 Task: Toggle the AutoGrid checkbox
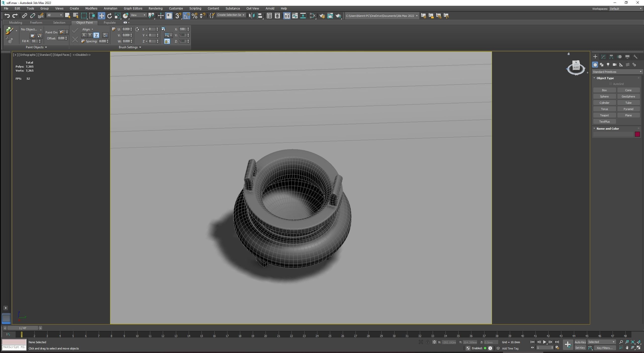point(611,84)
